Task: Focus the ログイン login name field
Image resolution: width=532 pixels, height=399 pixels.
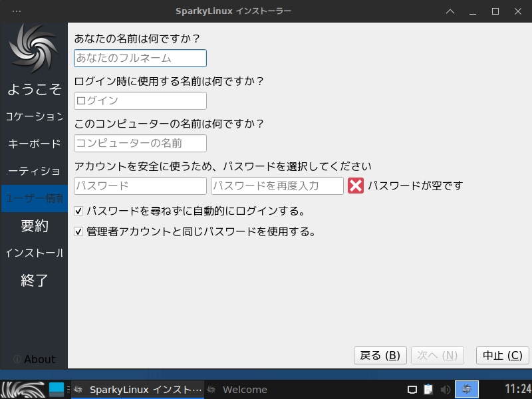Action: point(140,101)
